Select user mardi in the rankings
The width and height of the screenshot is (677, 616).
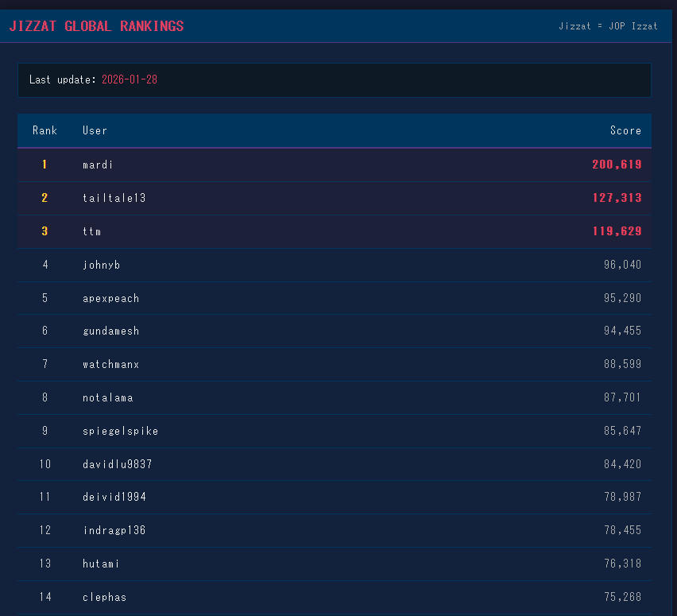tap(98, 165)
